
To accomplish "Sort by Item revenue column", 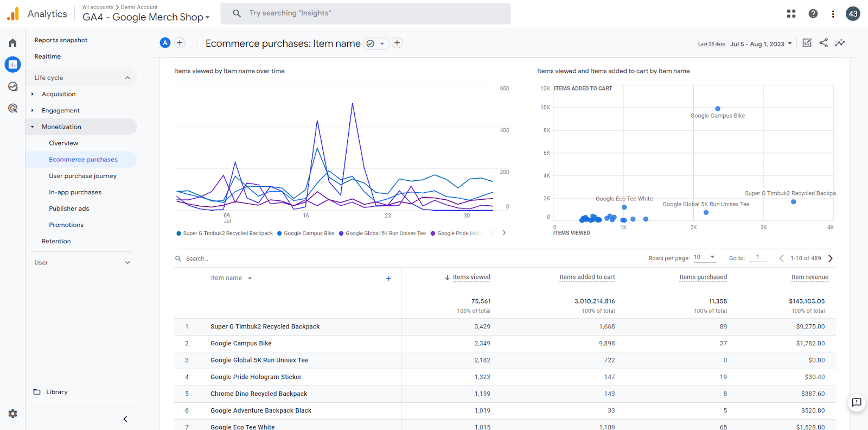I will (x=810, y=277).
